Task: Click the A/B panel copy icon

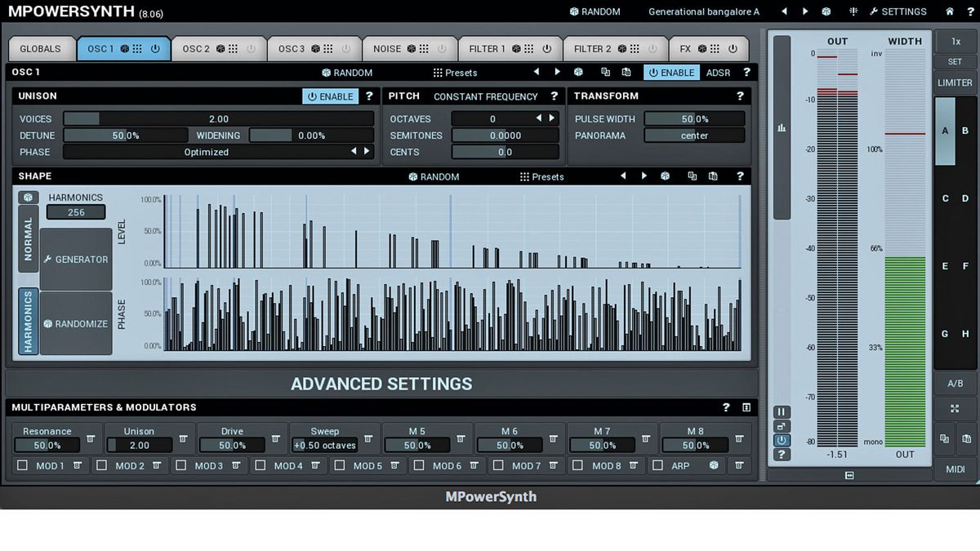Action: coord(944,438)
